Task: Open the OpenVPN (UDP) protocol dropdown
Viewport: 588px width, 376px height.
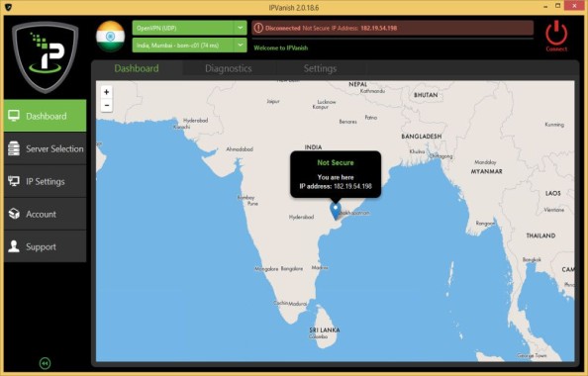Action: click(189, 28)
